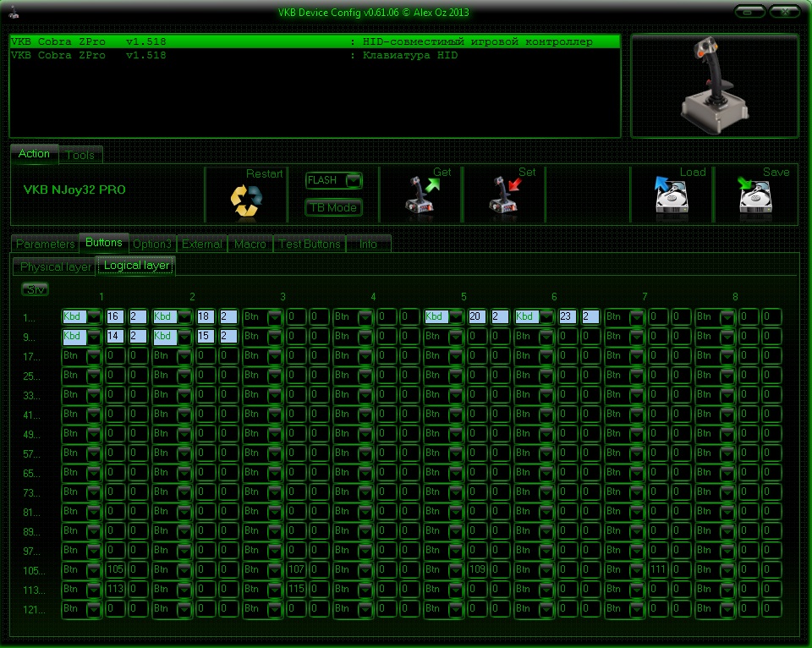
Task: Open the External tab
Action: click(x=202, y=244)
